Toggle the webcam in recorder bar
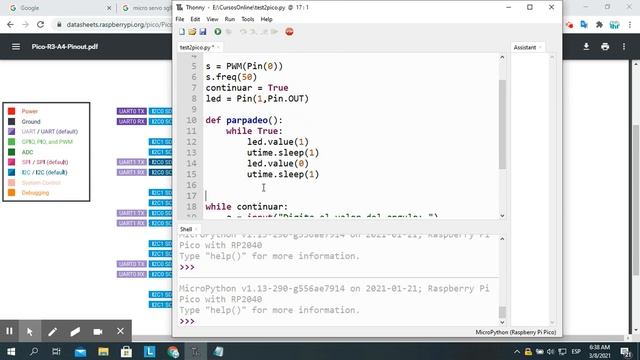 click(98, 331)
